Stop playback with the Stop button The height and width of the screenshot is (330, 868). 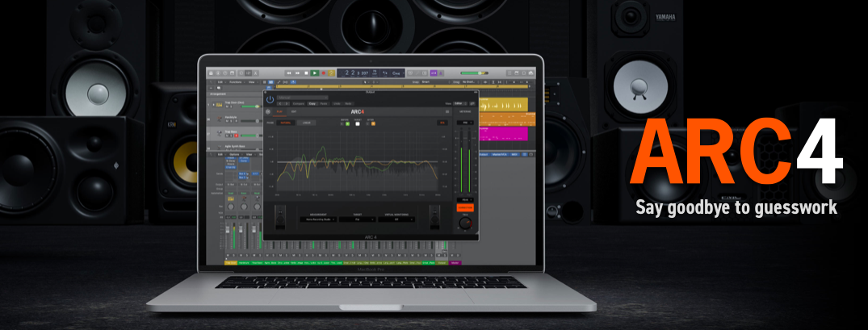click(306, 73)
